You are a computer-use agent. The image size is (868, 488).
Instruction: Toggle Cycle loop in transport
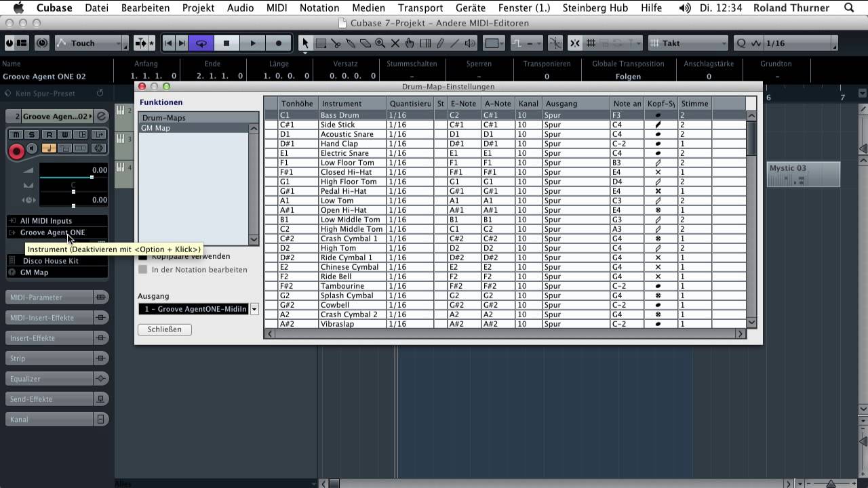point(201,43)
